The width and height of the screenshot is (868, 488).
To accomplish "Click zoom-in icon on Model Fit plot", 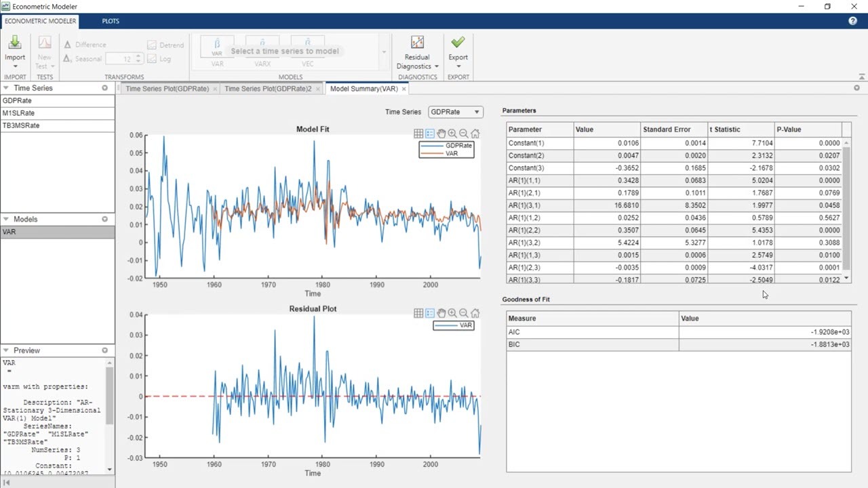I will pyautogui.click(x=452, y=134).
